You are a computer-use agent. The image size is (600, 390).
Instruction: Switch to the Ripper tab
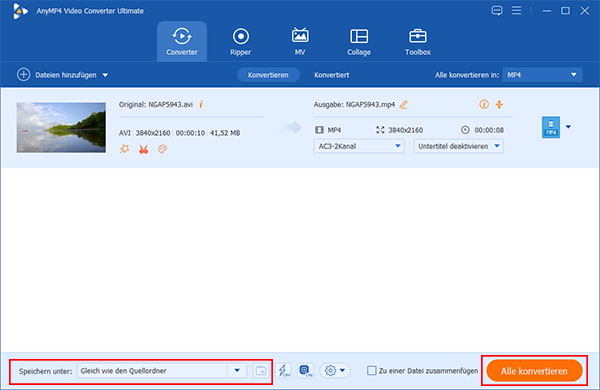click(x=240, y=42)
